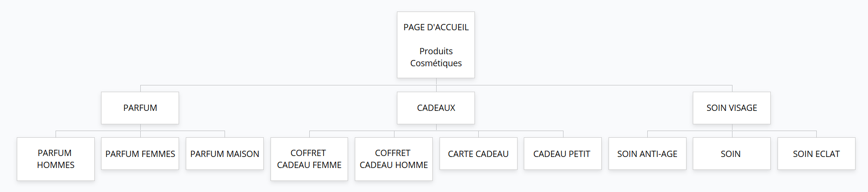
Task: Click the CADEAU PETIT box
Action: [563, 154]
